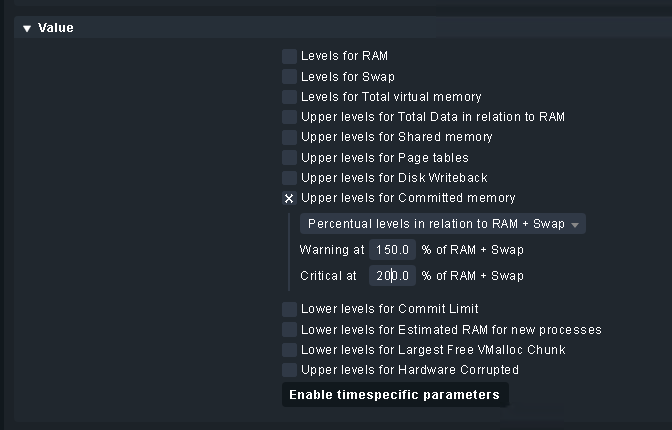Enable Upper levels for Shared memory
672x430 pixels.
pos(289,137)
